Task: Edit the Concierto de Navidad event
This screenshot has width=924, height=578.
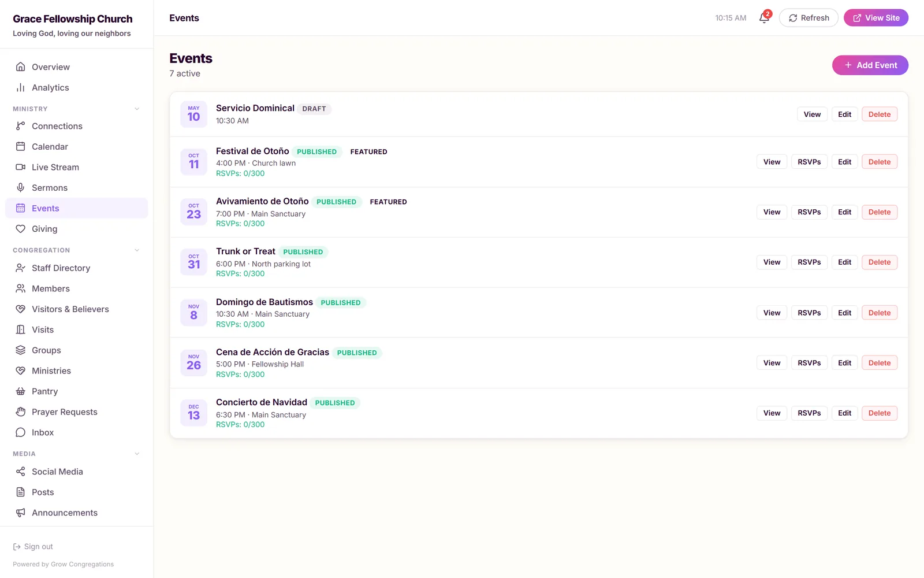Action: tap(845, 413)
